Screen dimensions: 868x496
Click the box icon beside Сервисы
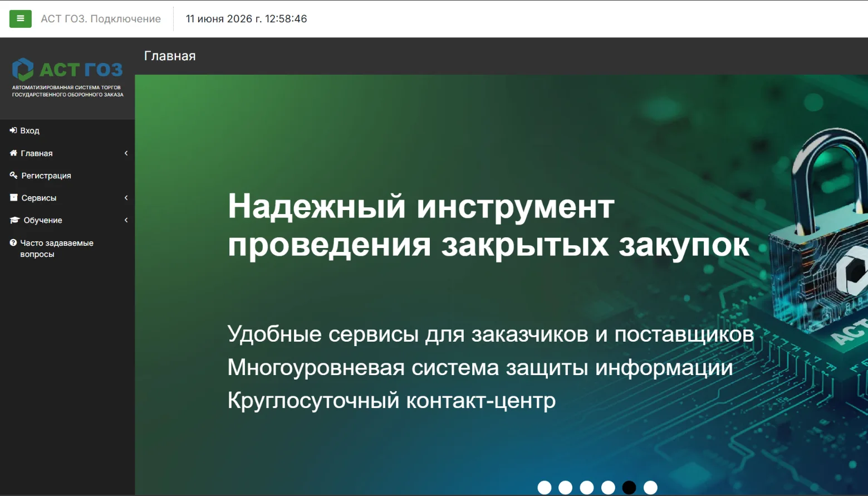pos(14,197)
